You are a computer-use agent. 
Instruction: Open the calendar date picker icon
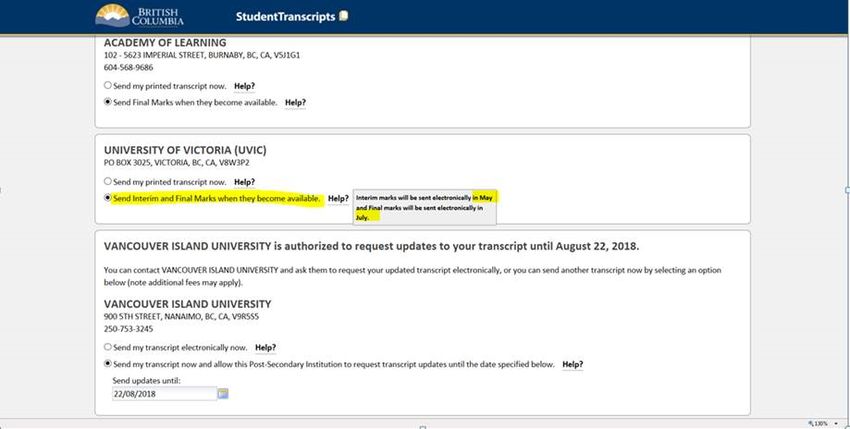click(x=223, y=394)
